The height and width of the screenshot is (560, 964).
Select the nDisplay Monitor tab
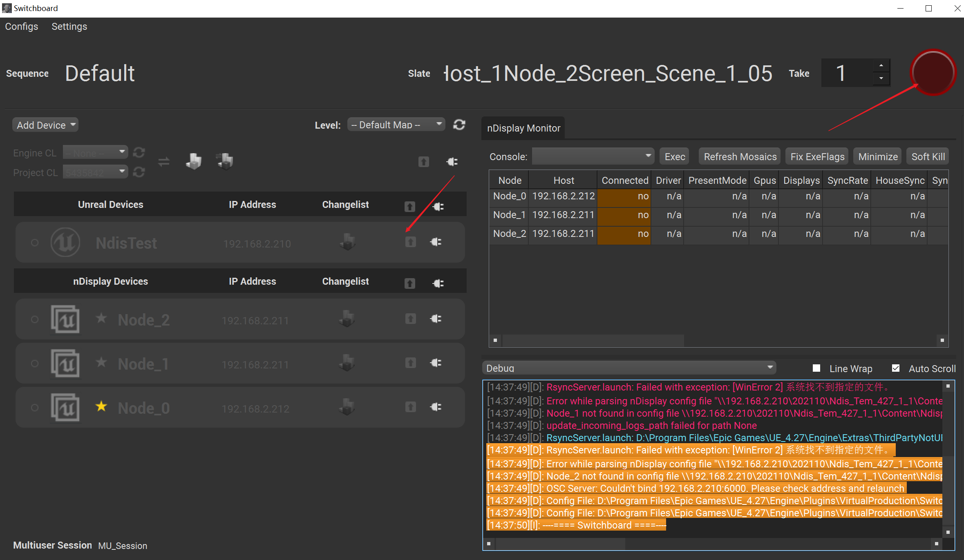click(523, 128)
